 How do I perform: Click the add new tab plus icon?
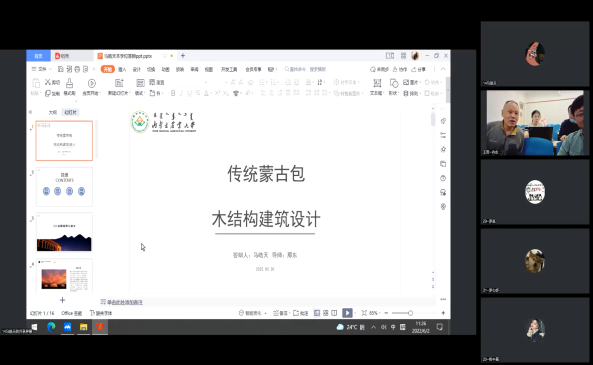click(183, 56)
